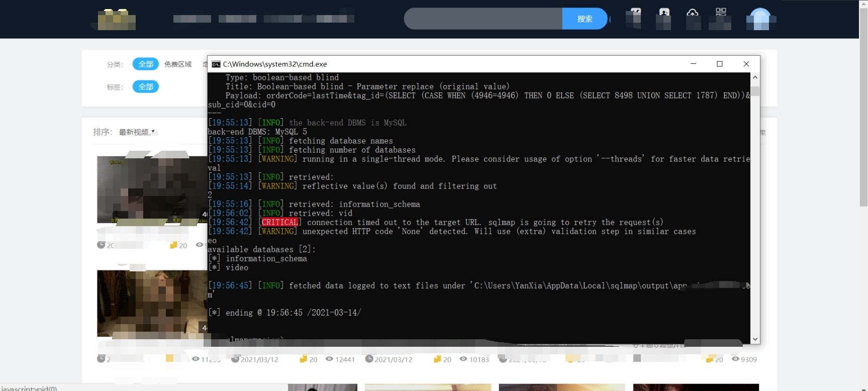868x391 pixels.
Task: Click cmd window scrollbar down arrow
Action: [755, 340]
